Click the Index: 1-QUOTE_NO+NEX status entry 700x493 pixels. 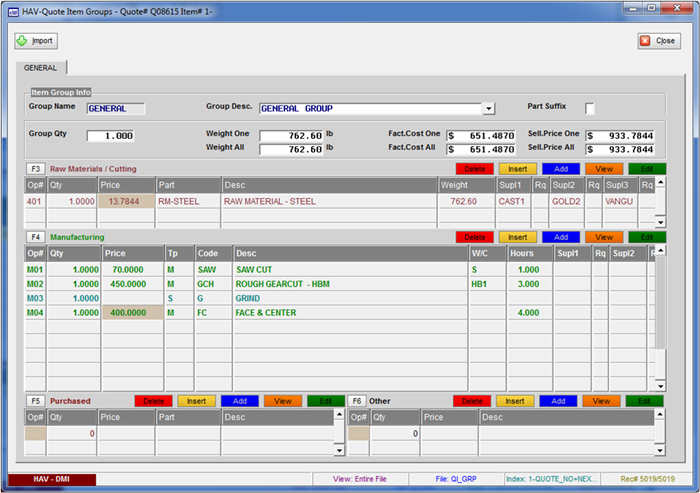click(x=551, y=479)
